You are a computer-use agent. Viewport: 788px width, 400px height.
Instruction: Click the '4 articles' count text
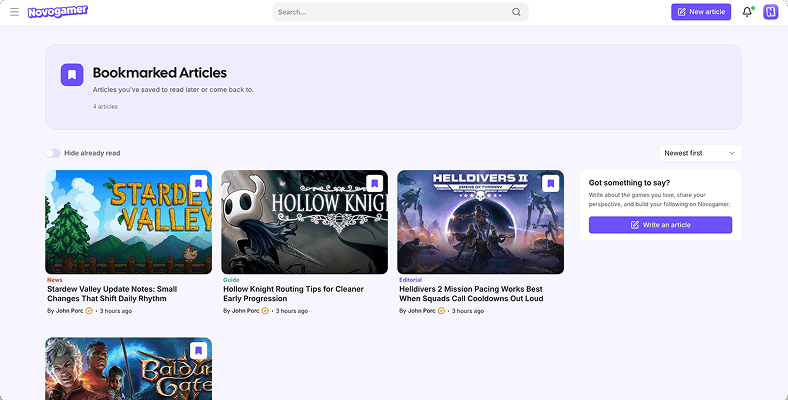[105, 107]
